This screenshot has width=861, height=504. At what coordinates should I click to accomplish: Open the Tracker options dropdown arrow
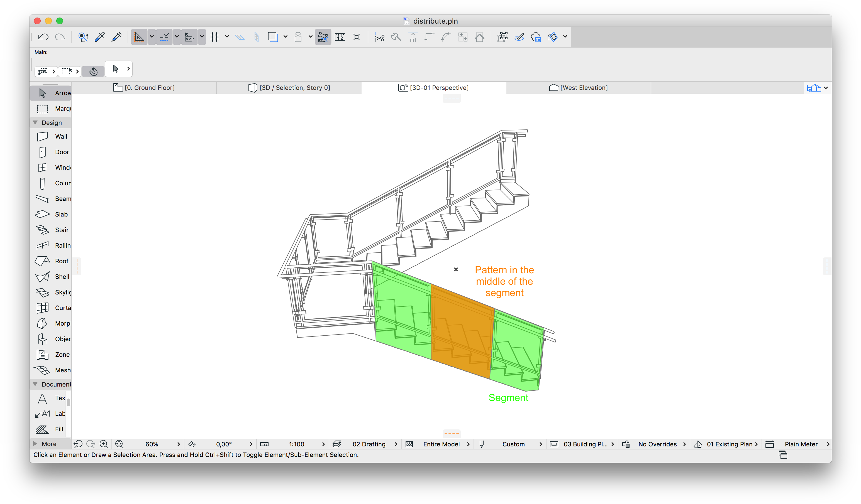point(202,37)
